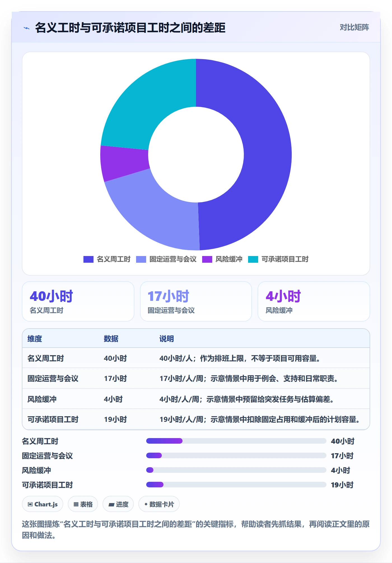This screenshot has height=563, width=392.
Task: Click the 固定运营与会议 cell in the table
Action: (x=53, y=378)
